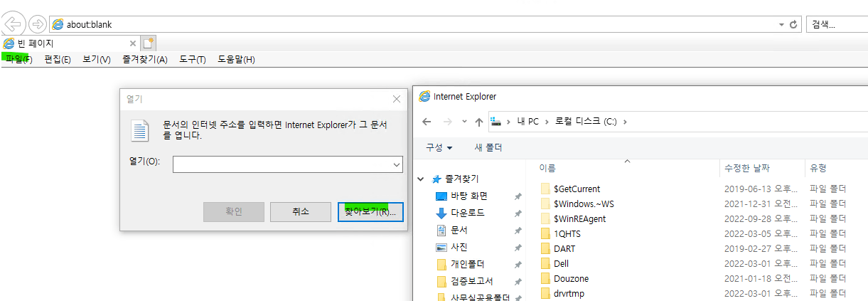Viewport: 868px width, 301px height.
Task: Click Back arrow in file dialog
Action: pyautogui.click(x=427, y=122)
